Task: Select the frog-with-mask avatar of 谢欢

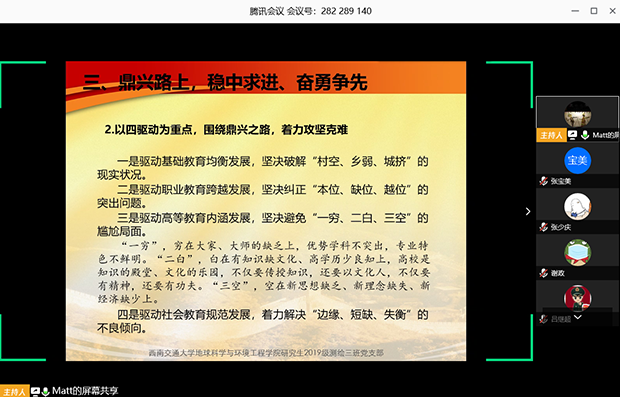Action: point(577,252)
